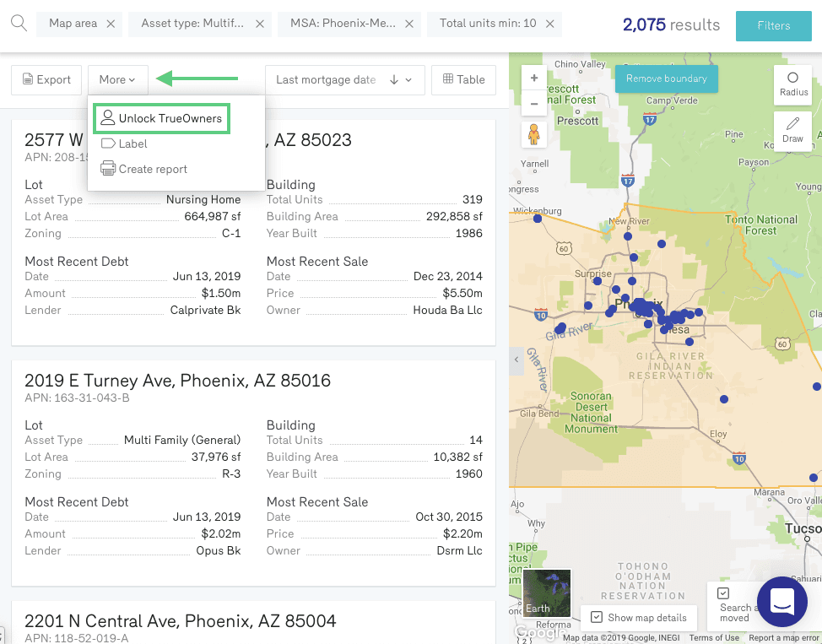Screen dimensions: 822x644
Task: Choose Create report menu item
Action: tap(153, 169)
